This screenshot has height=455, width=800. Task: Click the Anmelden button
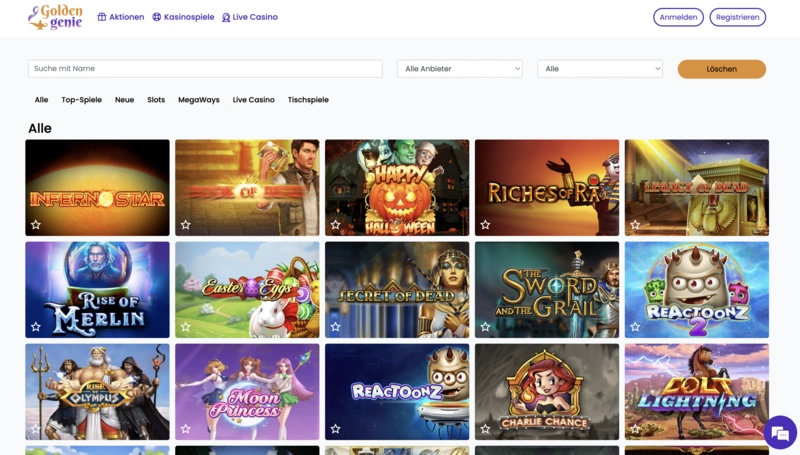[678, 17]
